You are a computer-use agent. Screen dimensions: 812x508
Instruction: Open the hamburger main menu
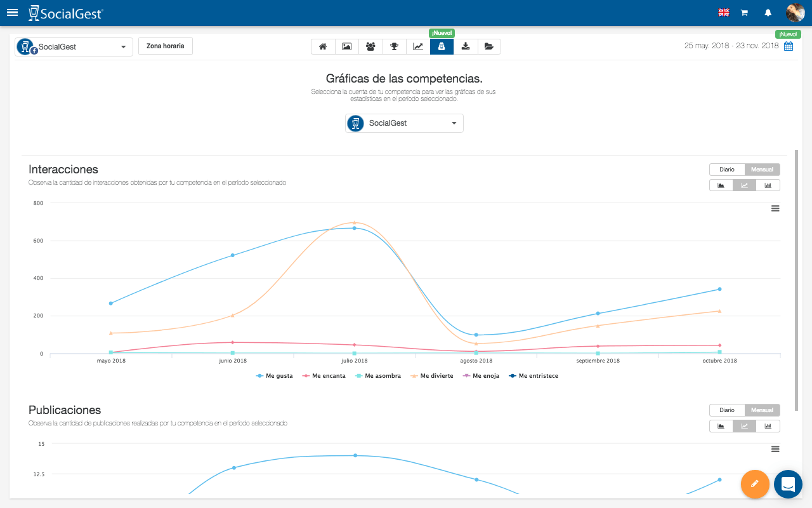pyautogui.click(x=12, y=12)
